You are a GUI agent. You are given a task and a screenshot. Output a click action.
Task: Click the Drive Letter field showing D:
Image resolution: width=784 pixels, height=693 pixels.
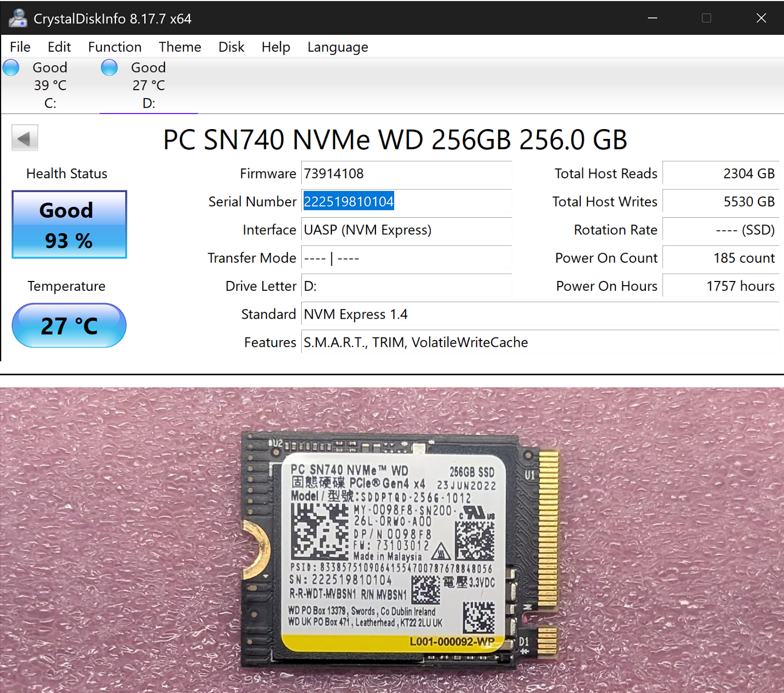coord(407,286)
